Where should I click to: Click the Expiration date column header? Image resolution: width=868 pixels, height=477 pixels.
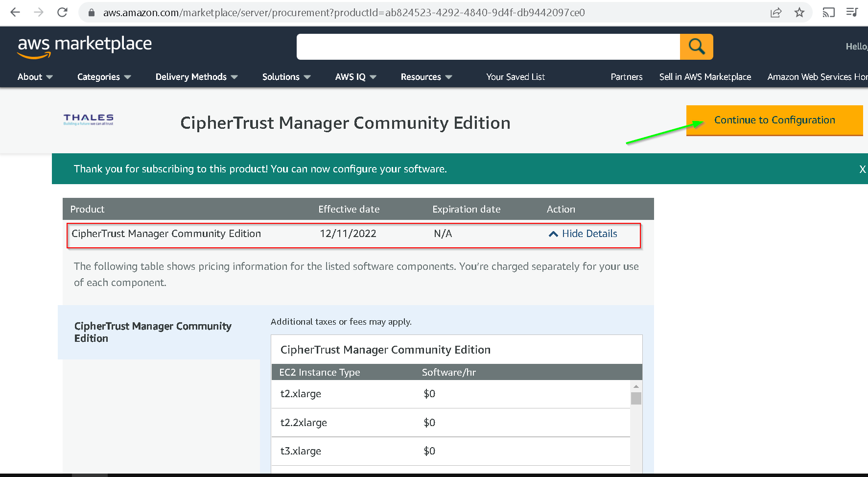(x=467, y=209)
